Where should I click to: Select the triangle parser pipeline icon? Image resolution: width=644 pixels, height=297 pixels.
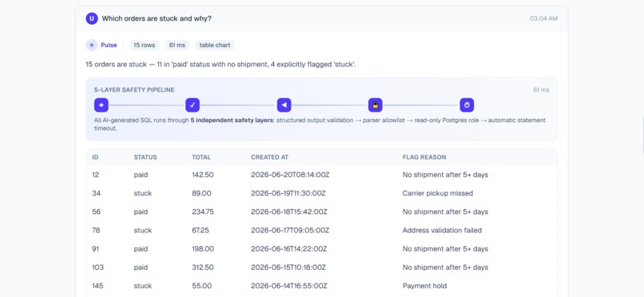tap(284, 105)
